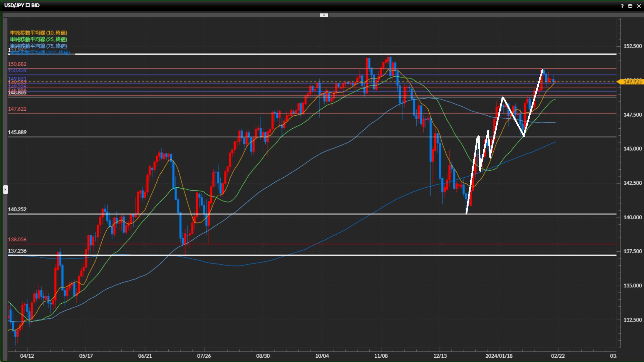Viewport: 644px width, 362px height.
Task: Expand the collapsed top toolbar arrow
Action: [x=324, y=15]
